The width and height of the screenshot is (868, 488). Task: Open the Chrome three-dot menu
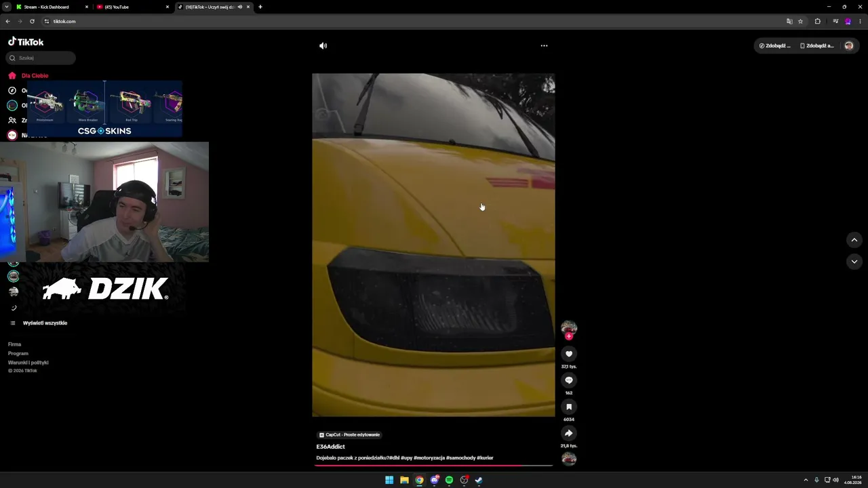click(x=860, y=21)
